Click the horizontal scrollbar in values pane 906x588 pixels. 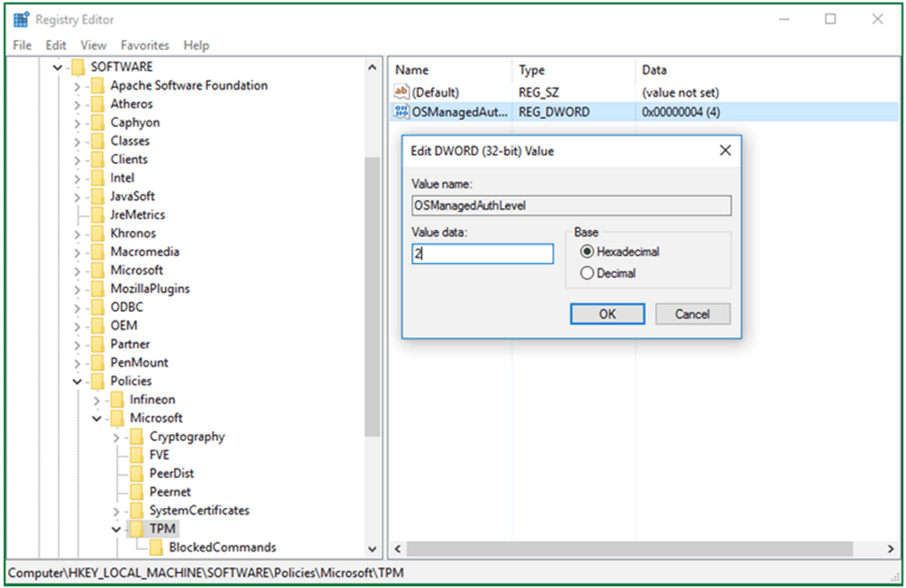[x=630, y=548]
